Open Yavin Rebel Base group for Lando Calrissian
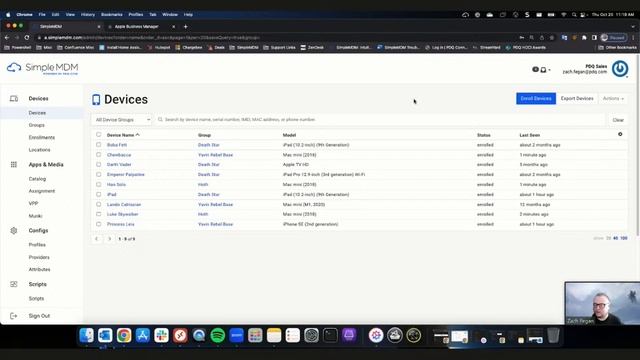640x360 pixels. 215,204
